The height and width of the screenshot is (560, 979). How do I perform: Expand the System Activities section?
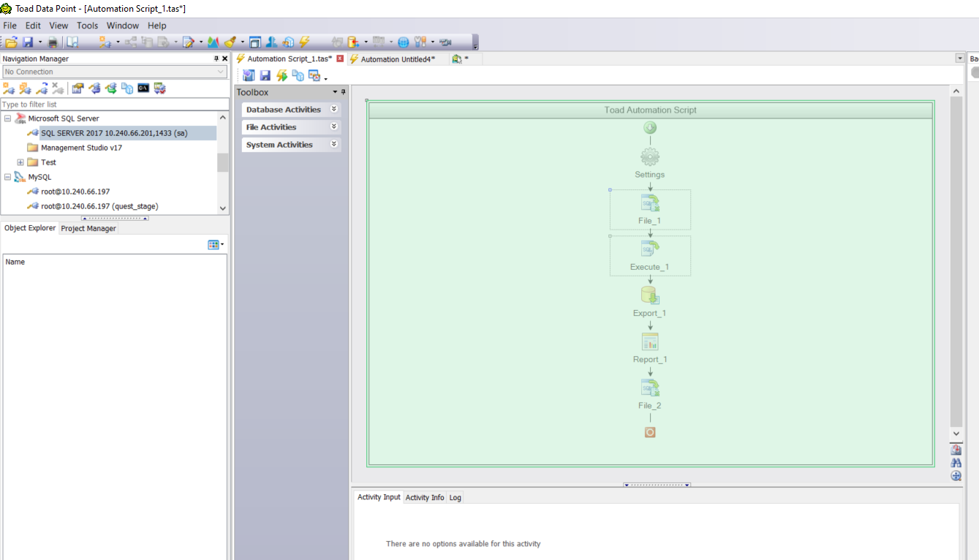[334, 144]
